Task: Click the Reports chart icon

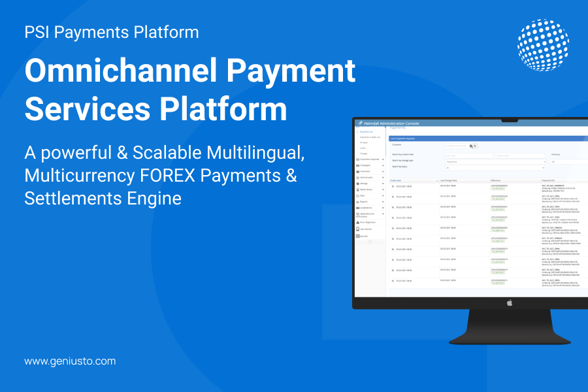Action: pyautogui.click(x=358, y=202)
